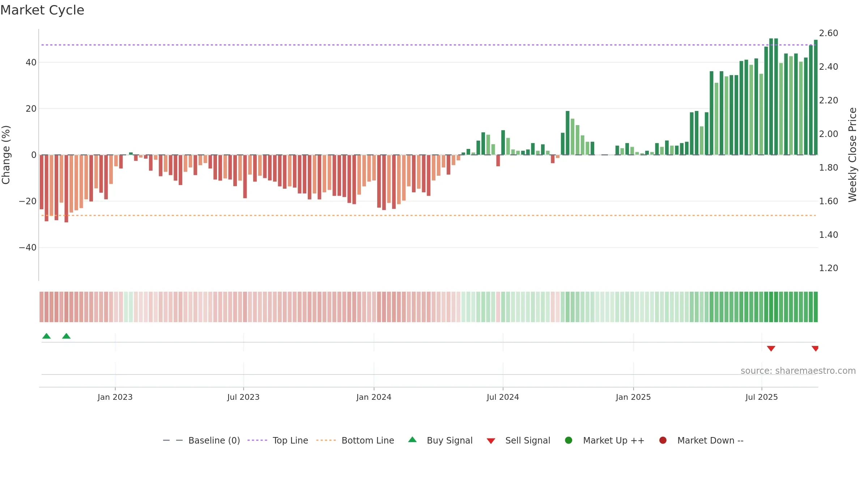Click the last red sell signal marker
The width and height of the screenshot is (868, 488).
(x=815, y=348)
